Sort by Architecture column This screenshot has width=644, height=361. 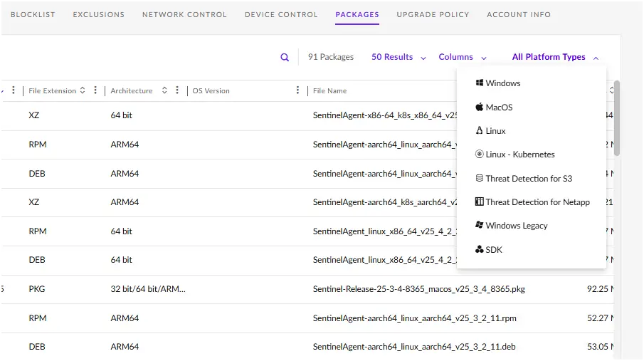[x=164, y=90]
